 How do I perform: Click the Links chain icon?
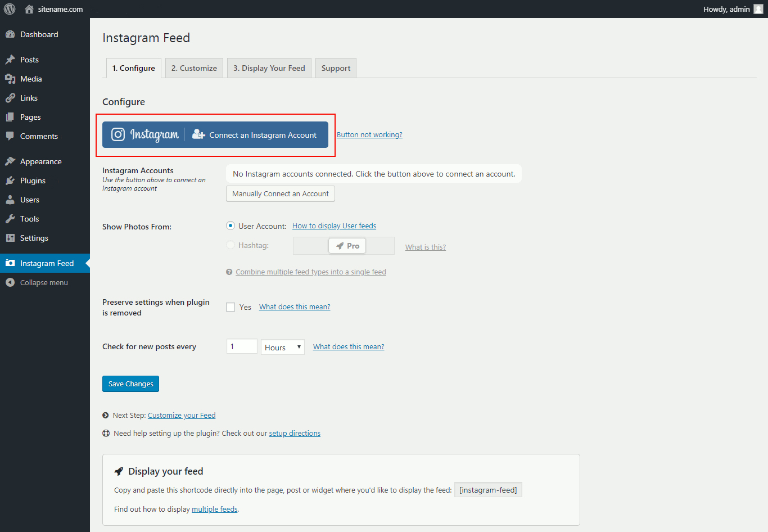click(10, 98)
